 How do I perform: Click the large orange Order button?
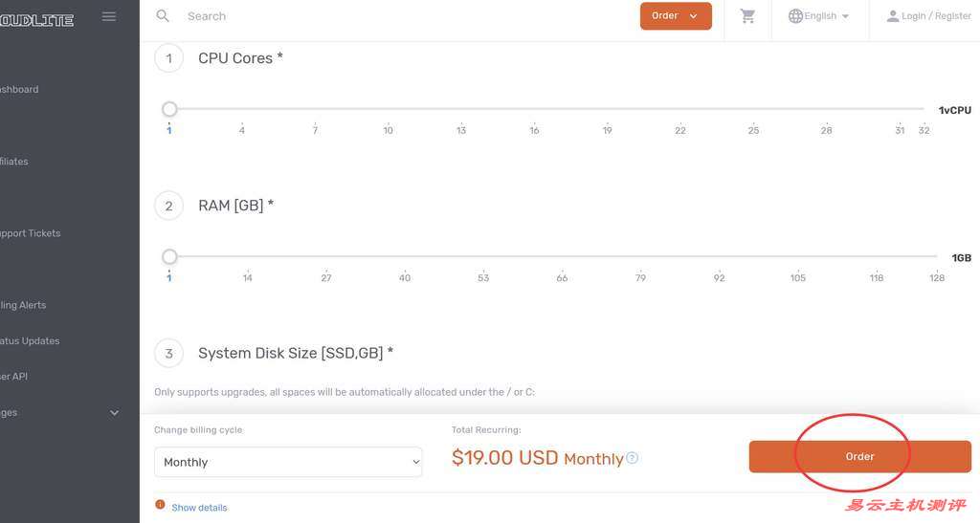860,456
